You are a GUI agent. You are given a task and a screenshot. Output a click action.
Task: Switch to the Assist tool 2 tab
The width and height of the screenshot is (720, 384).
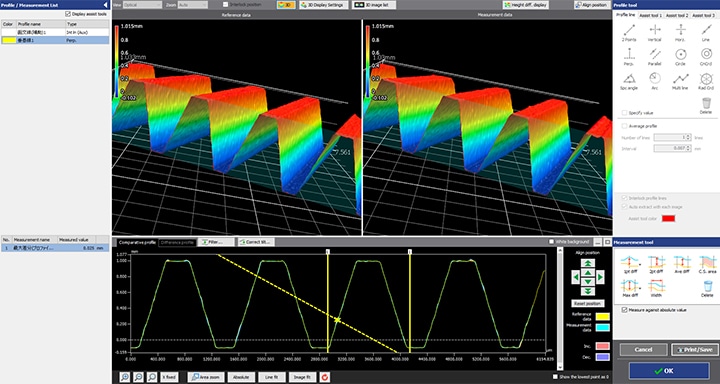click(x=677, y=15)
